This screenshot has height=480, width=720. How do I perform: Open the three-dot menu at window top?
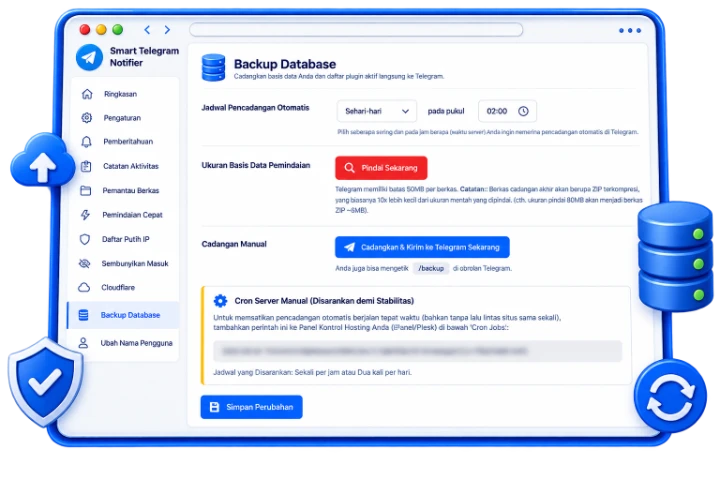click(630, 30)
